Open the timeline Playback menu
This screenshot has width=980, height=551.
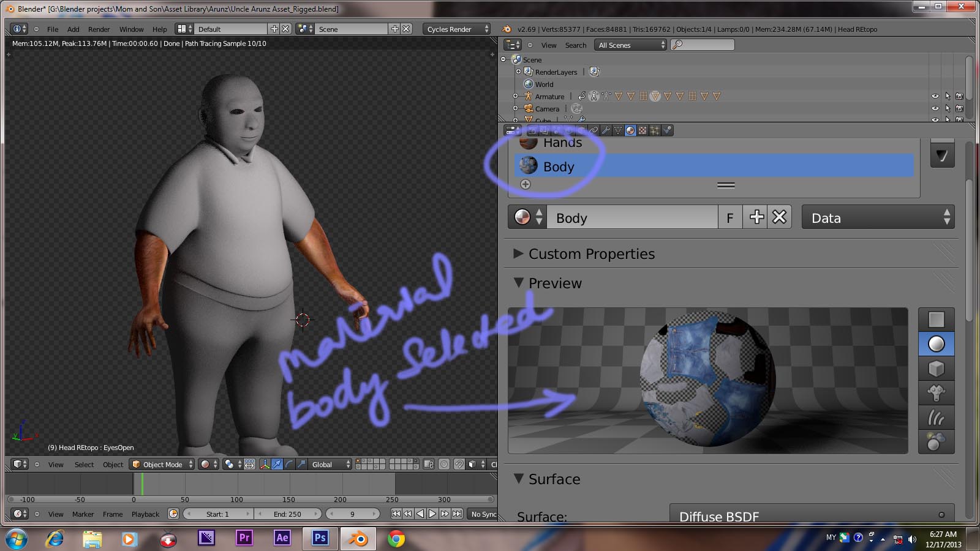pyautogui.click(x=145, y=514)
